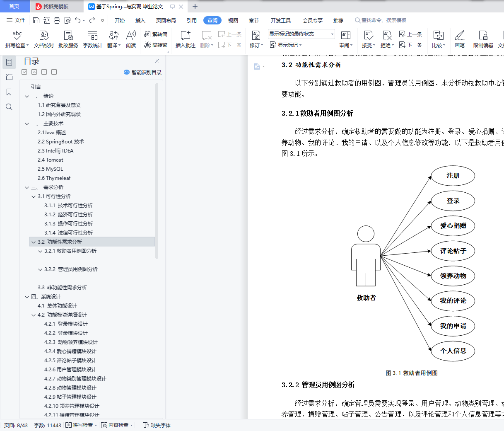The width and height of the screenshot is (504, 431).
Task: Open the bookmark sidebar icon
Action: point(9,92)
